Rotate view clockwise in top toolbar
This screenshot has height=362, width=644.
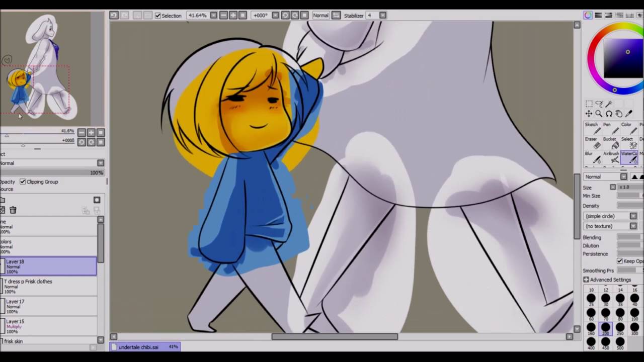[295, 16]
